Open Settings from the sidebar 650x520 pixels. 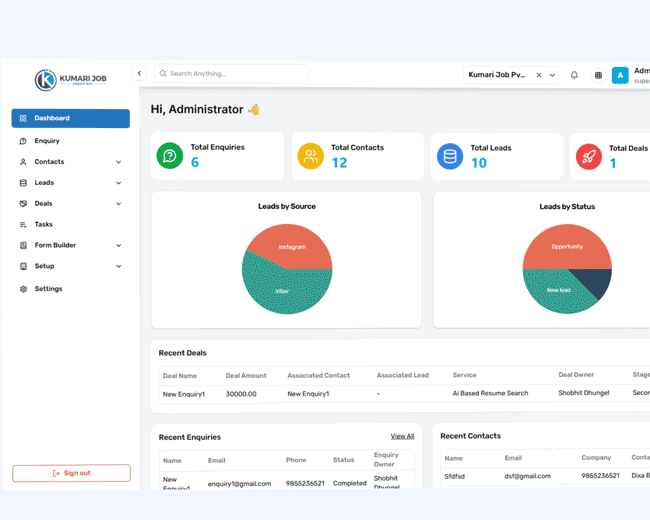click(48, 289)
